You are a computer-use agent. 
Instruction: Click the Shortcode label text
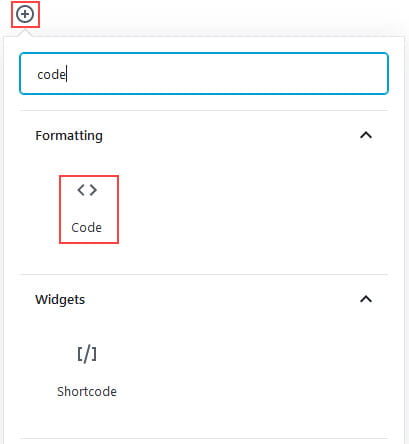click(x=87, y=392)
